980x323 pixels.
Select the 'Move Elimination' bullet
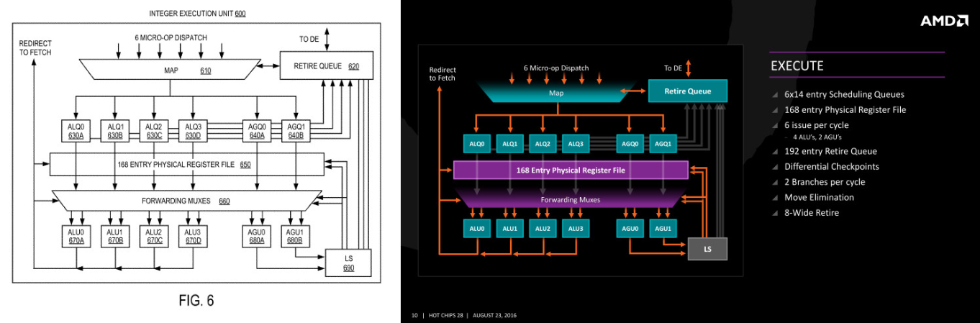pyautogui.click(x=820, y=197)
